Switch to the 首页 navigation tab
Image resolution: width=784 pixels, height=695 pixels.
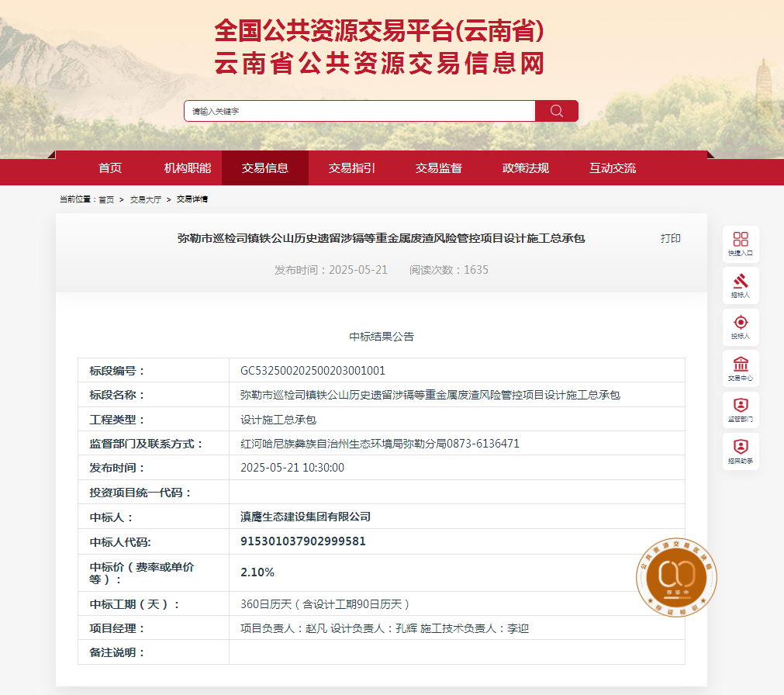click(x=109, y=168)
